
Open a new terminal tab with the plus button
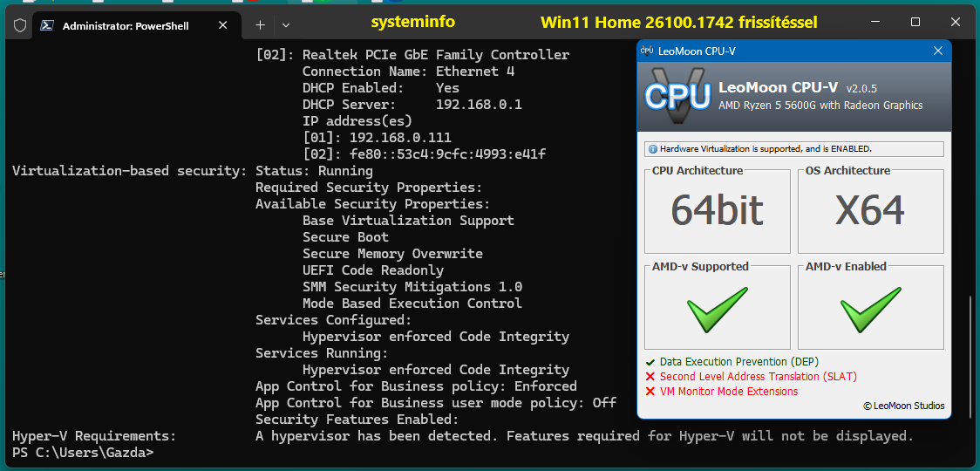[x=261, y=25]
